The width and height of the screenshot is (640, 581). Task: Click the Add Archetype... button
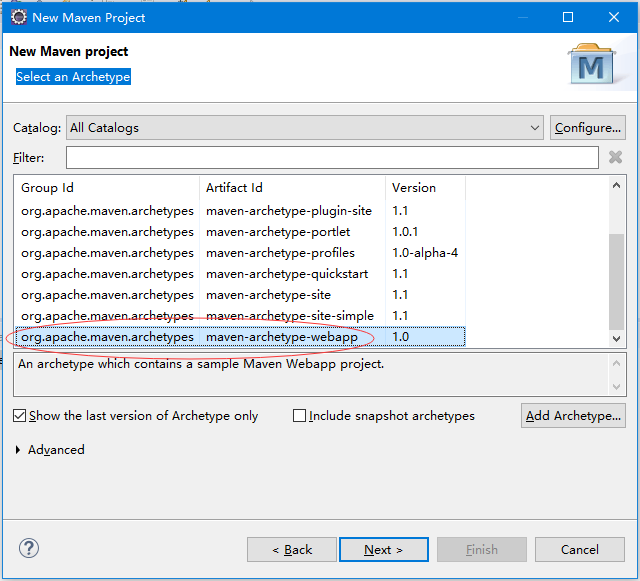coord(573,416)
